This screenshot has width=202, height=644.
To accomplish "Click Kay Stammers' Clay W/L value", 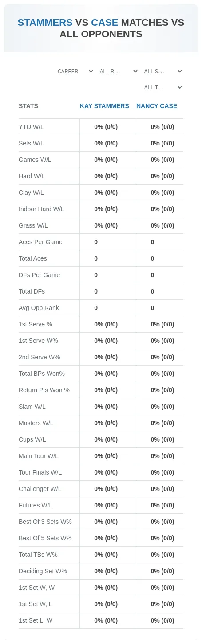I will (106, 193).
